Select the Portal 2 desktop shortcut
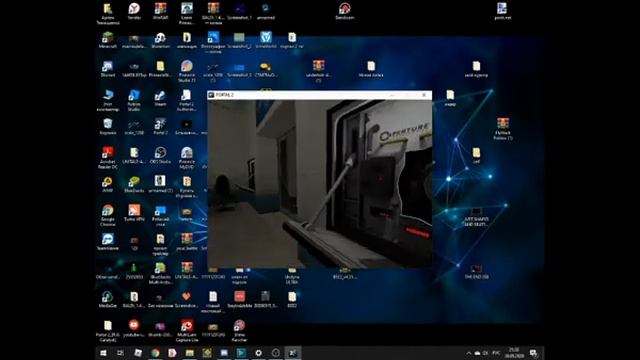This screenshot has width=640, height=360. tap(160, 126)
